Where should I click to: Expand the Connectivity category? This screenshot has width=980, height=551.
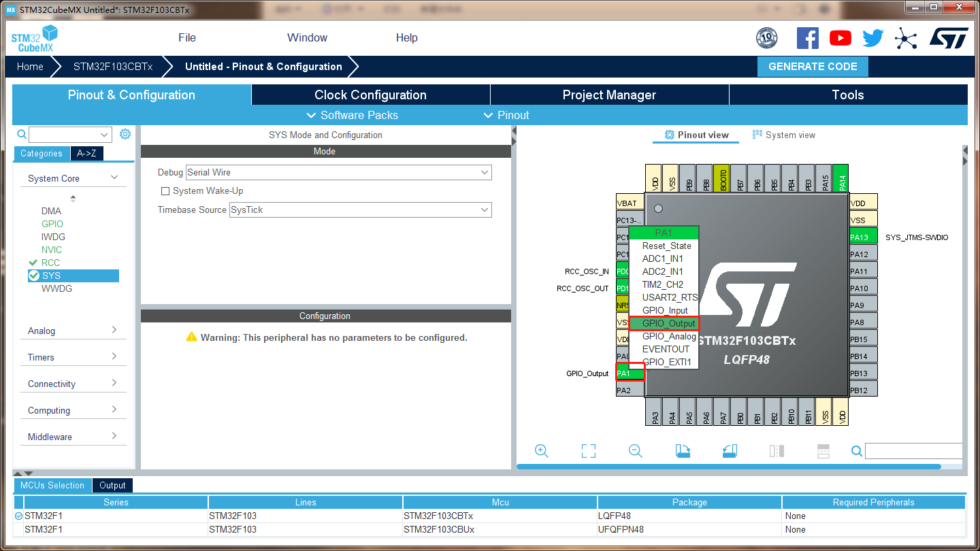[114, 383]
